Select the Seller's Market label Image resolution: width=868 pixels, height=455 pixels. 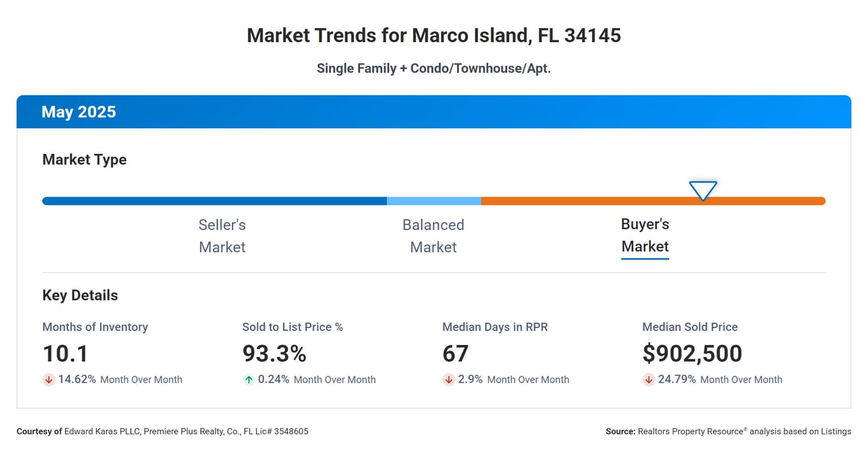(x=222, y=236)
